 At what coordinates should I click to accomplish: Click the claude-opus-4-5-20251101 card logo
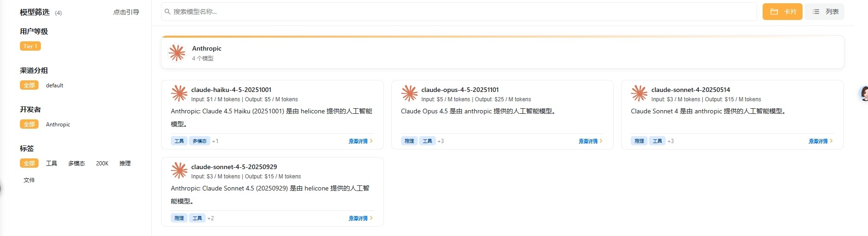tap(409, 93)
